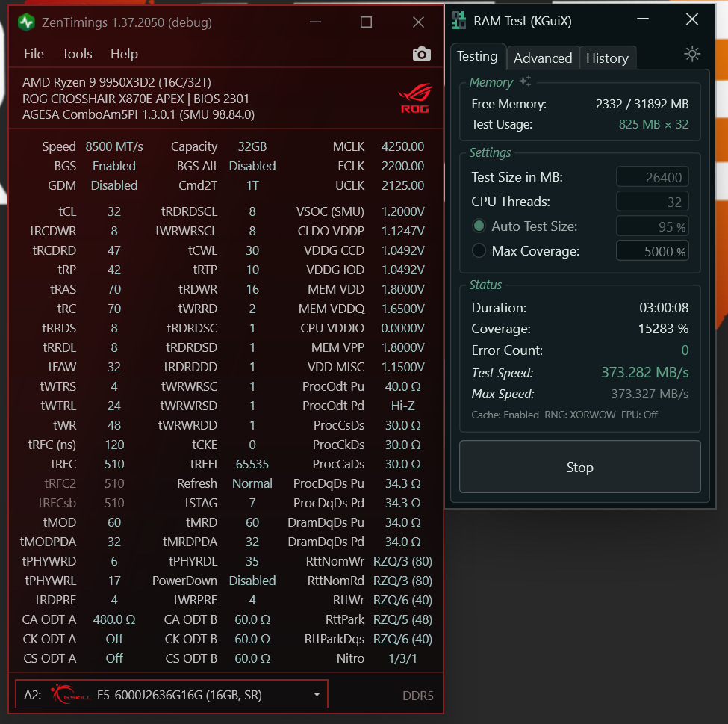Click the Nitro value 1/3/1
The height and width of the screenshot is (724, 728).
click(402, 658)
